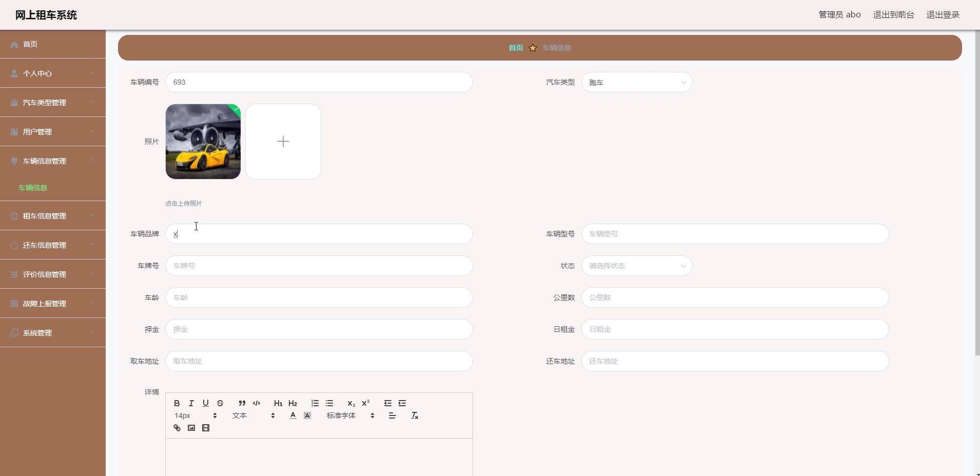The image size is (980, 476).
Task: Click 退出登录 to log out
Action: click(x=943, y=15)
